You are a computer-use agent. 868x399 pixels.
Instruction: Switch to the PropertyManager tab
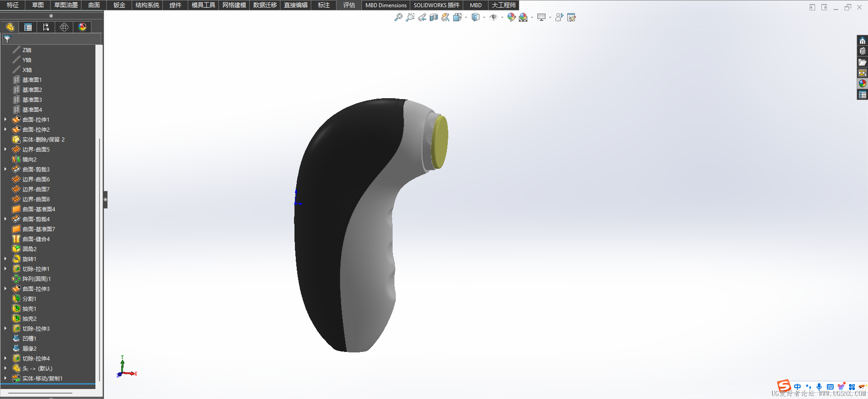tap(28, 27)
